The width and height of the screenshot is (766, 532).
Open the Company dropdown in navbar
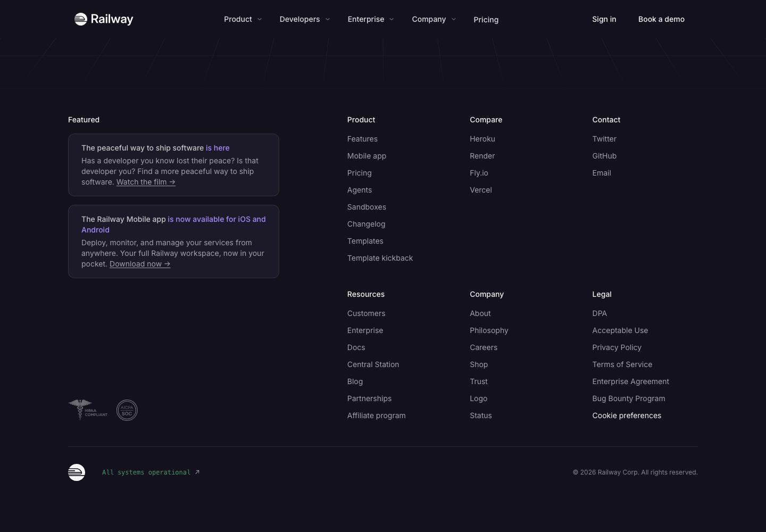[x=434, y=19]
